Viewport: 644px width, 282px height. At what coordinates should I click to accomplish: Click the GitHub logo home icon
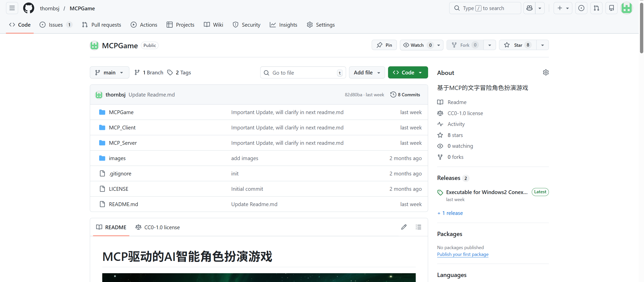pyautogui.click(x=28, y=8)
